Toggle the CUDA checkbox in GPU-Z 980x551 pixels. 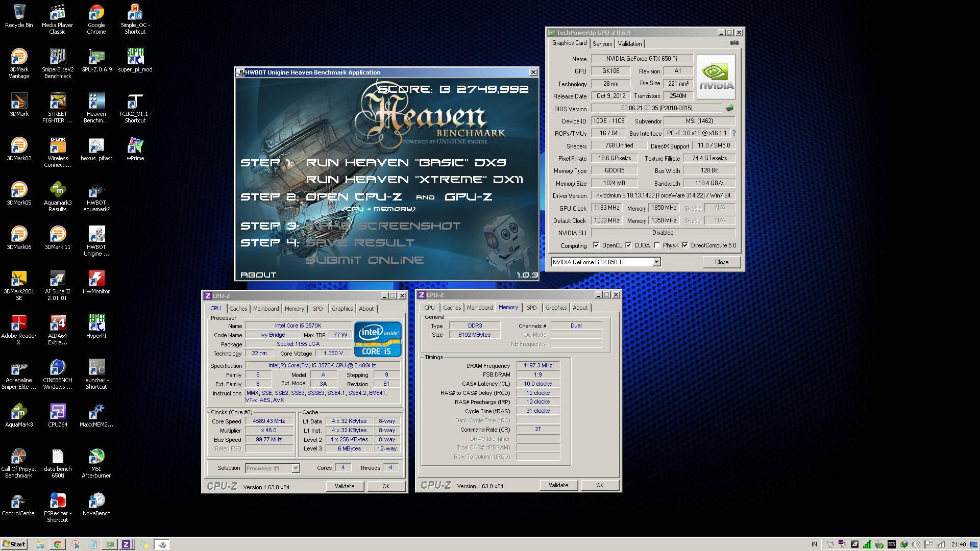coord(628,245)
